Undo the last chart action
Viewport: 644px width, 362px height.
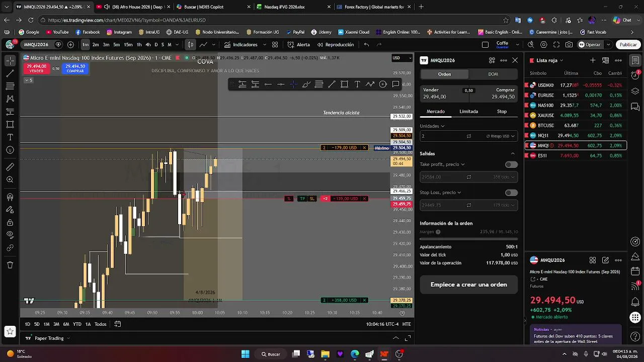point(366,45)
